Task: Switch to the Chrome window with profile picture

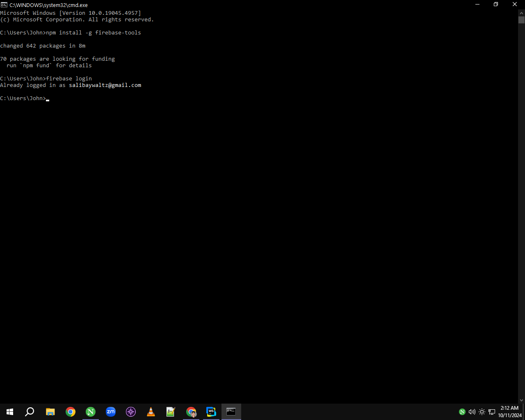Action: 191,412
